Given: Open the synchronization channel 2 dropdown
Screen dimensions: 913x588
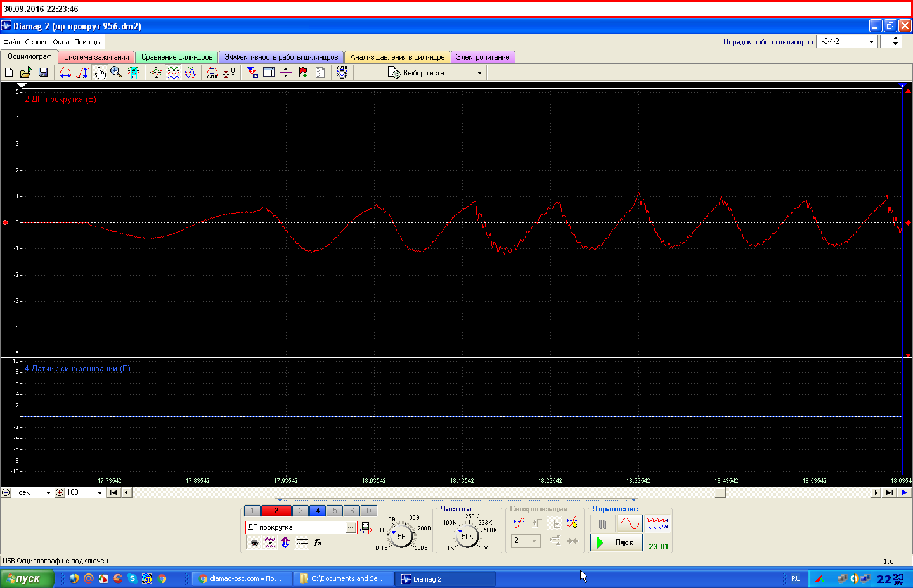Looking at the screenshot, I should click(526, 541).
